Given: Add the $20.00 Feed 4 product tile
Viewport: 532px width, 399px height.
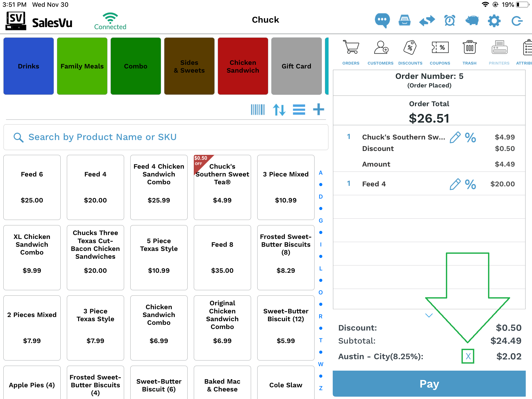Looking at the screenshot, I should point(95,187).
